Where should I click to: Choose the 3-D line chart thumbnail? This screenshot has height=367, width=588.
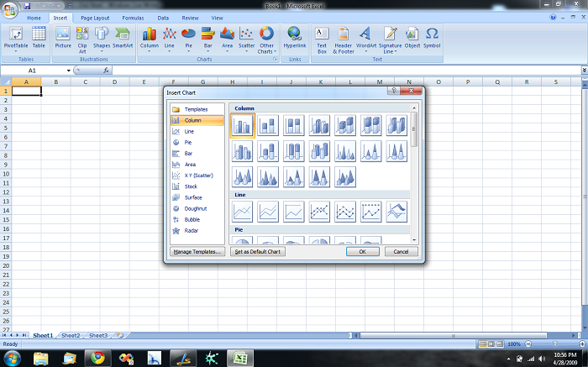tap(396, 212)
